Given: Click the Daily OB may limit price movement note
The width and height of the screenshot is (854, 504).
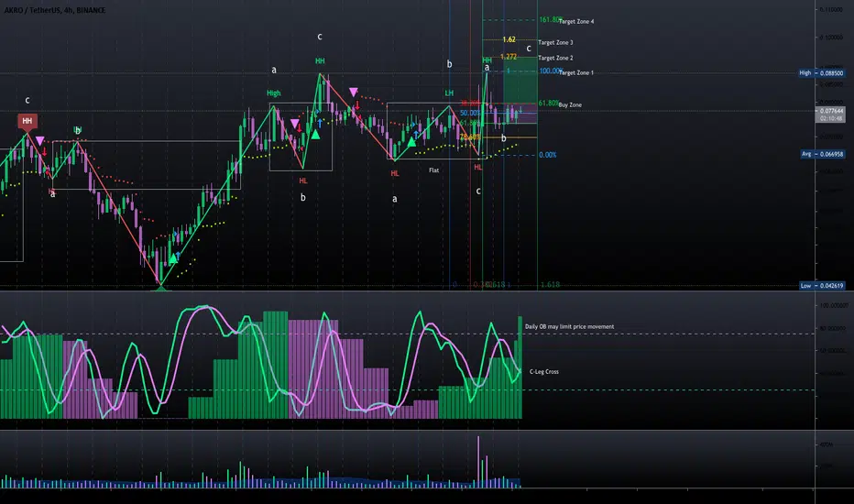Looking at the screenshot, I should coord(569,327).
